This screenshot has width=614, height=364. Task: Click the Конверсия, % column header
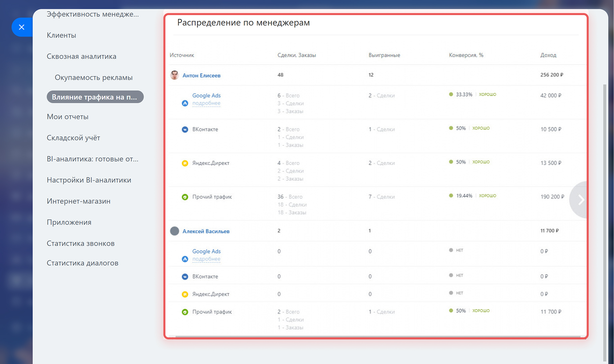(x=466, y=55)
